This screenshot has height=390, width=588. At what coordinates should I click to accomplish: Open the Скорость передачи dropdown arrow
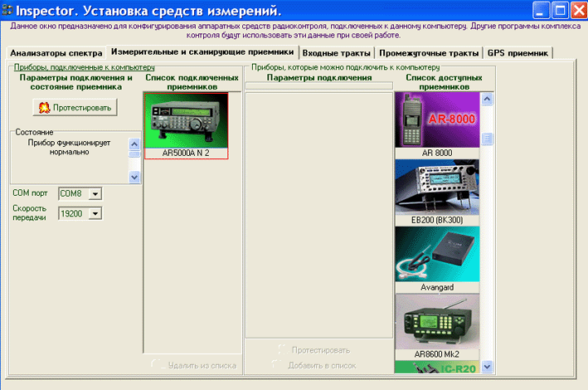pos(95,213)
